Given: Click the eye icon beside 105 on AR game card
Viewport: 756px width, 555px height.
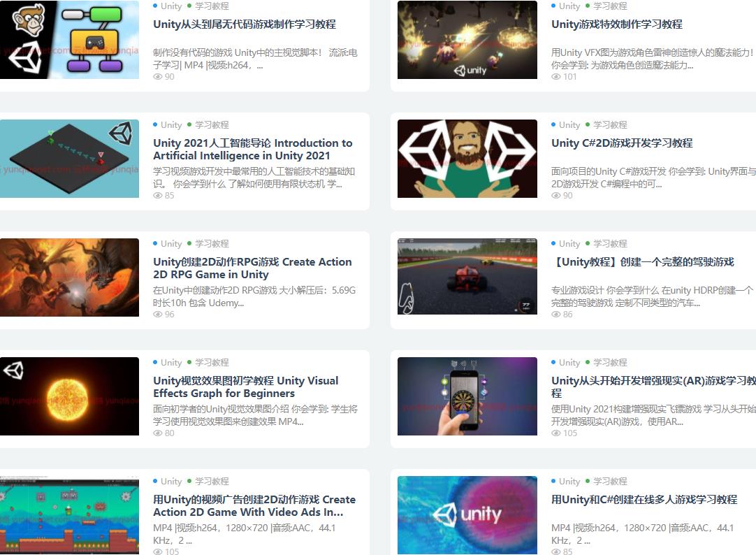Looking at the screenshot, I should 556,433.
